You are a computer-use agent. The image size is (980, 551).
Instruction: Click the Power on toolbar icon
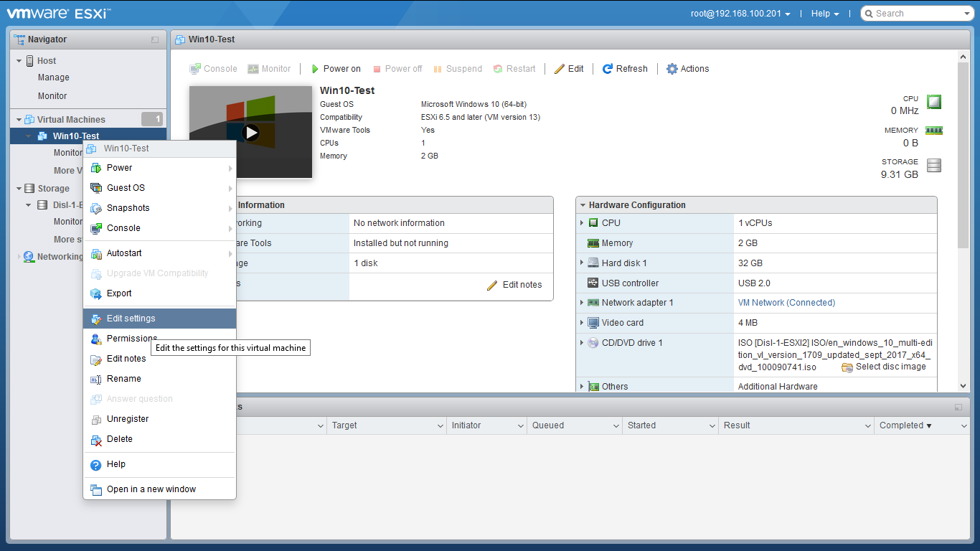coord(315,69)
